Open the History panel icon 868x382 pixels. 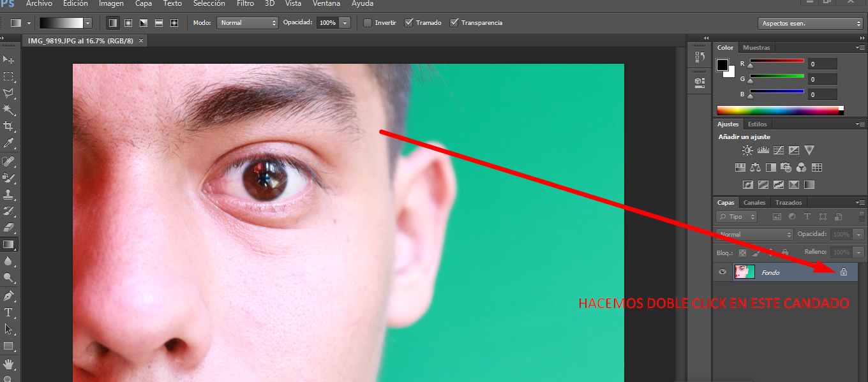tap(699, 57)
